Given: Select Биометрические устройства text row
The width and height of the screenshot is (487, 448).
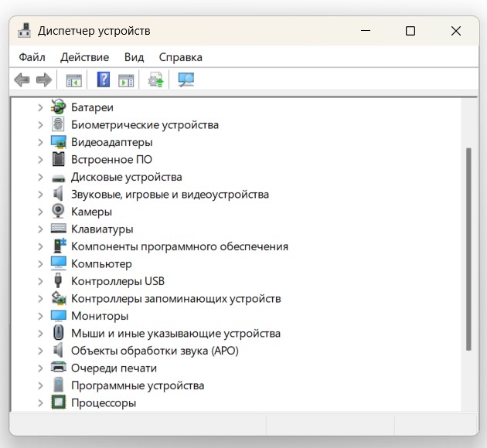Looking at the screenshot, I should tap(145, 125).
